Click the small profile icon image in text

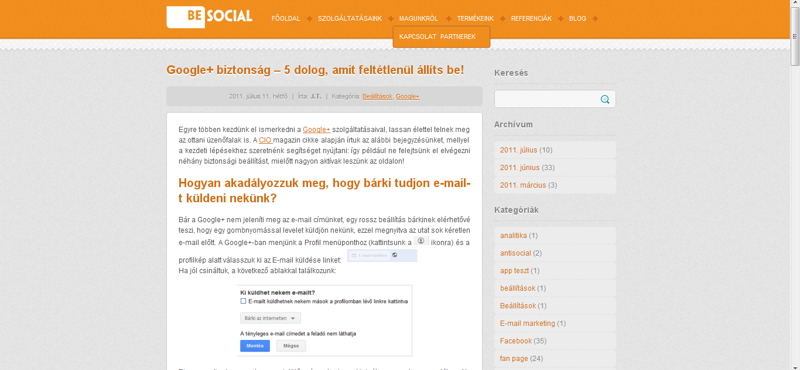pos(421,240)
